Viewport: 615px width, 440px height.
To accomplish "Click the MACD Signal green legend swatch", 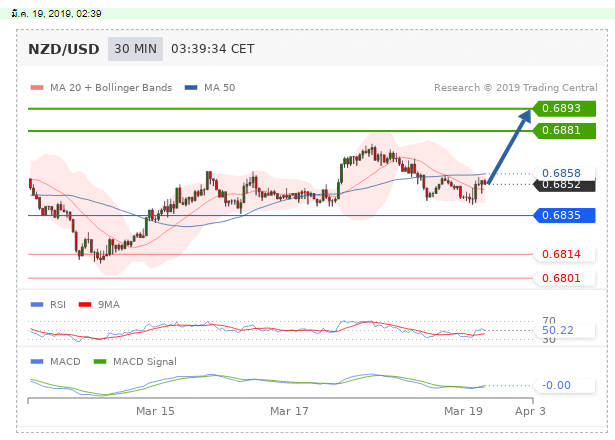I will [100, 361].
